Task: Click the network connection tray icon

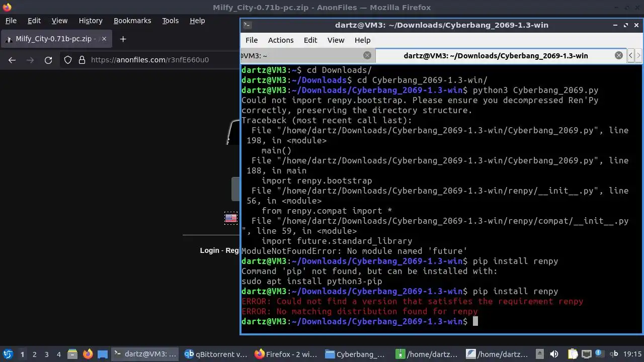Action: (586, 354)
